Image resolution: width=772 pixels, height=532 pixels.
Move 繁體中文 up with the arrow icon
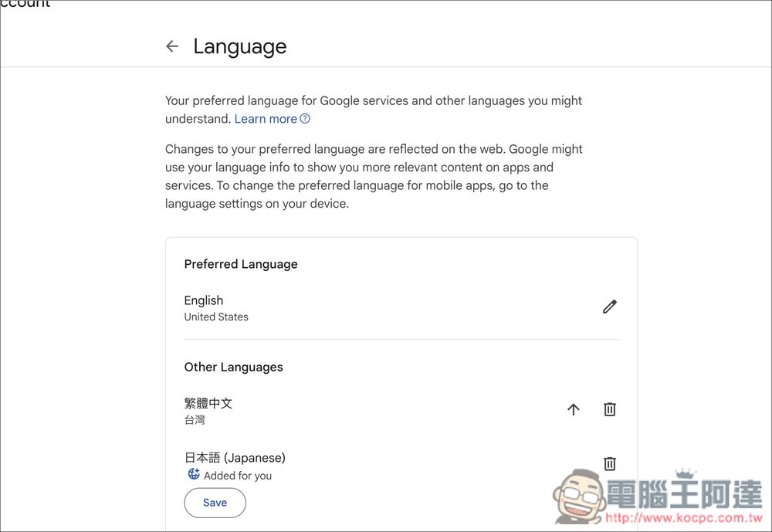(573, 409)
